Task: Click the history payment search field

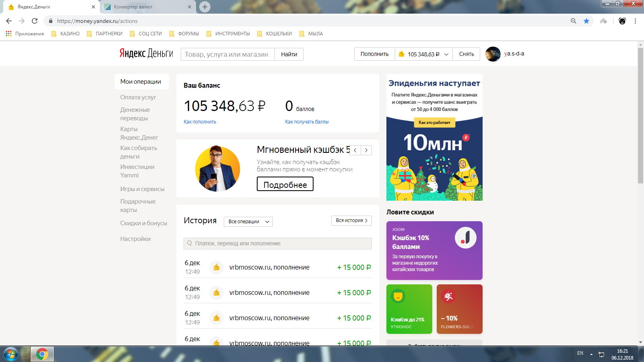Action: (278, 243)
